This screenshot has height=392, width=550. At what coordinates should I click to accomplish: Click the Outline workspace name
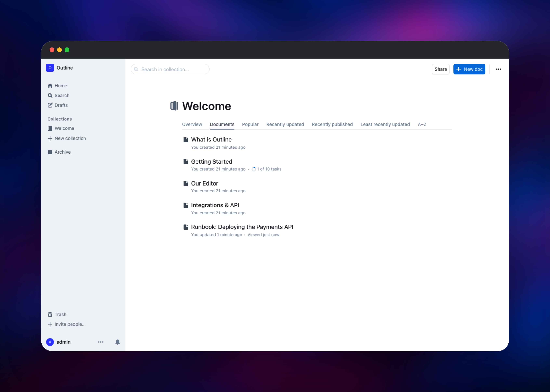(x=65, y=68)
